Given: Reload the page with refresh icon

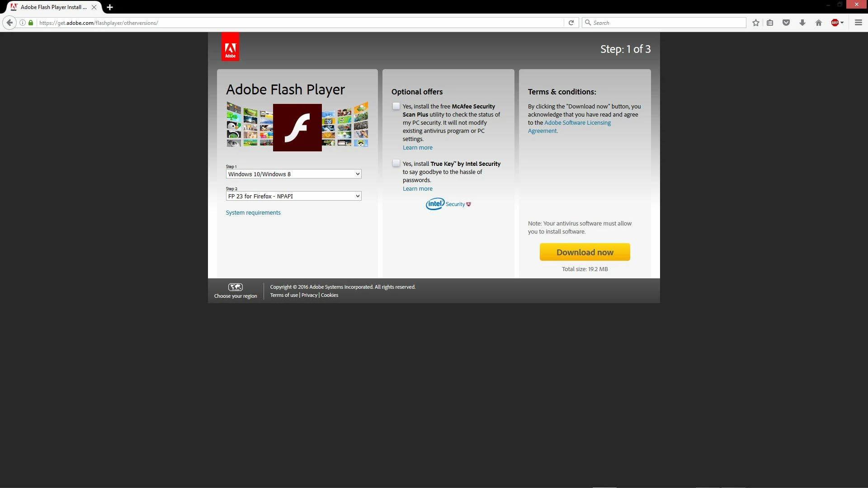Looking at the screenshot, I should click(571, 23).
